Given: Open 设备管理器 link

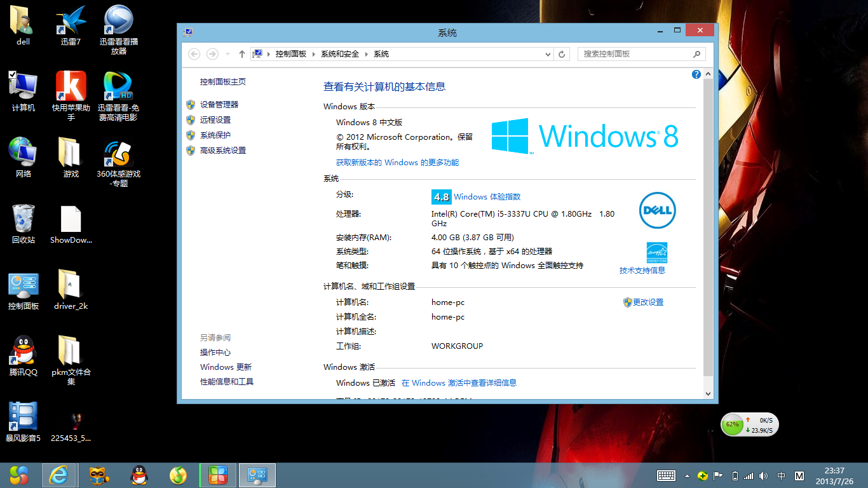Looking at the screenshot, I should (219, 105).
